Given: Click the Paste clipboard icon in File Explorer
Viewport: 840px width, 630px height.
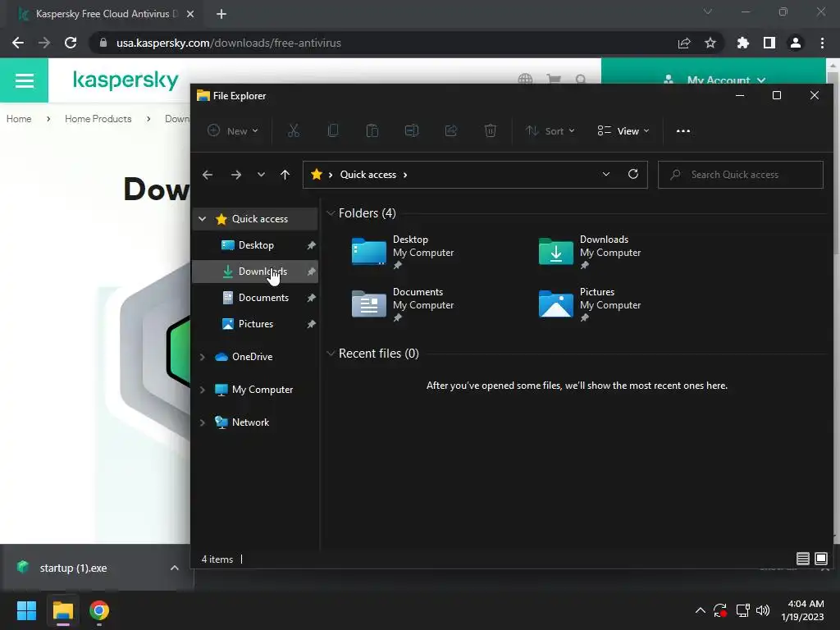Looking at the screenshot, I should (x=372, y=130).
